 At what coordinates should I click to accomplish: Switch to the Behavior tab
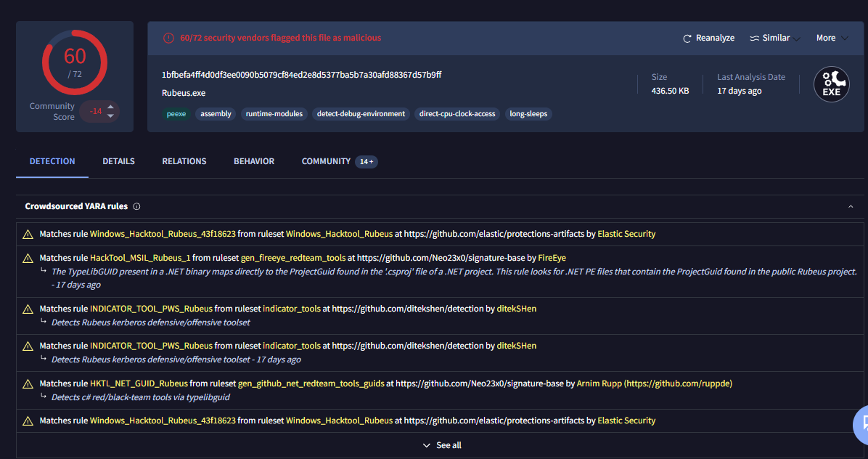(253, 161)
